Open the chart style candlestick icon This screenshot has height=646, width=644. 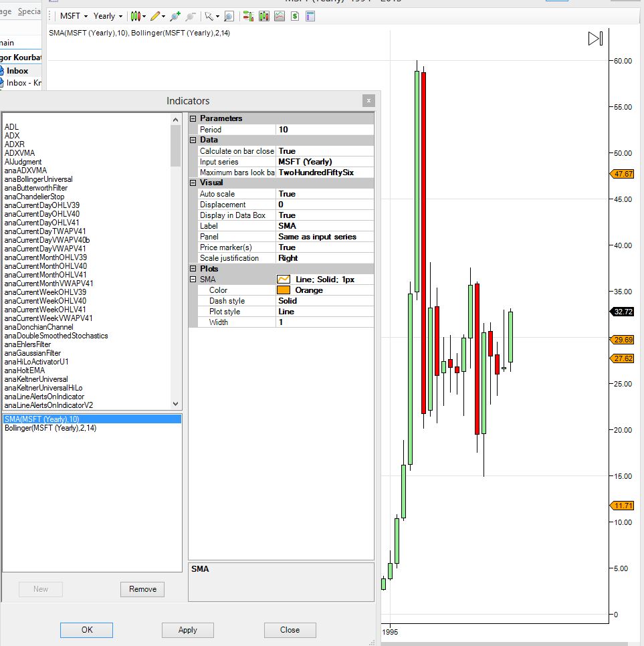click(x=136, y=16)
